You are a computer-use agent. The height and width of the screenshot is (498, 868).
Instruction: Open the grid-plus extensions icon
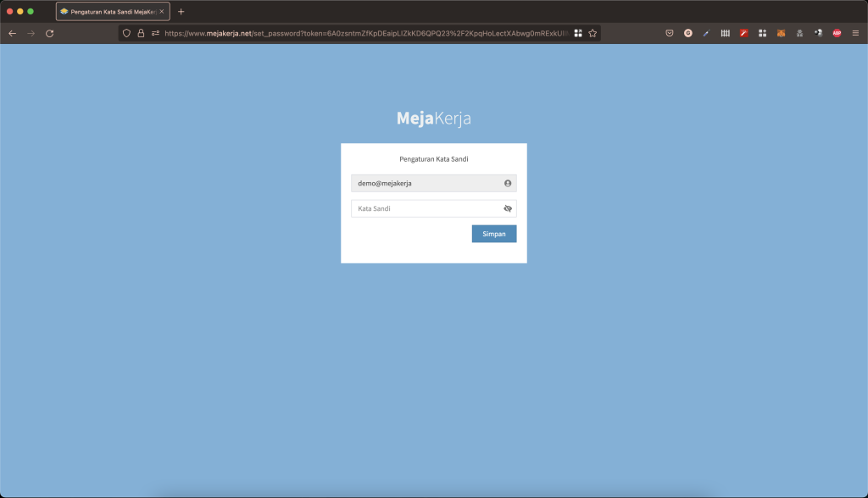(x=762, y=33)
